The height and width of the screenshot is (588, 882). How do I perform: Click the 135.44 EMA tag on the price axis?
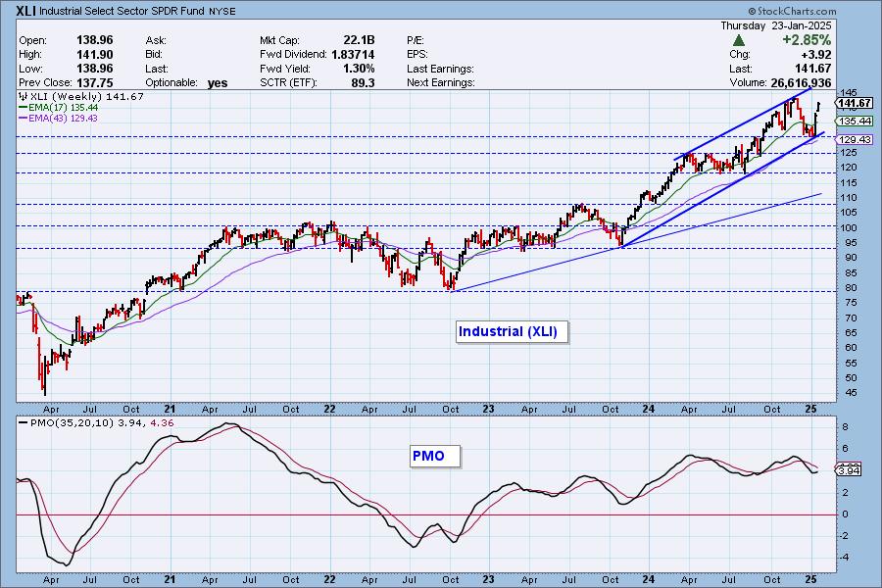click(x=855, y=121)
